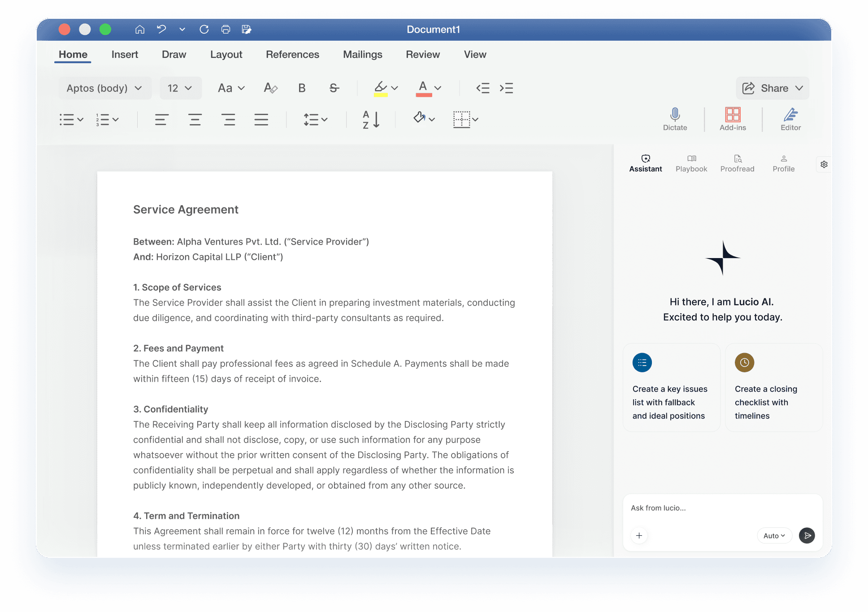Toggle center text alignment
This screenshot has width=868, height=612.
195,120
